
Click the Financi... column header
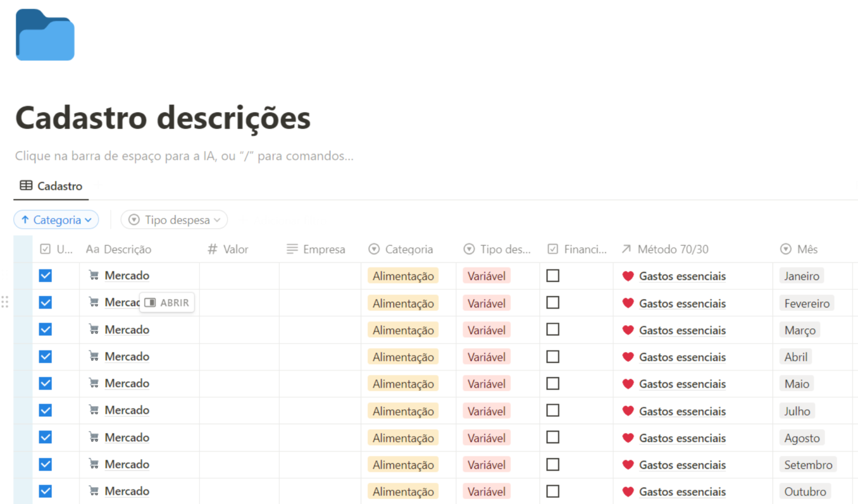coord(577,249)
